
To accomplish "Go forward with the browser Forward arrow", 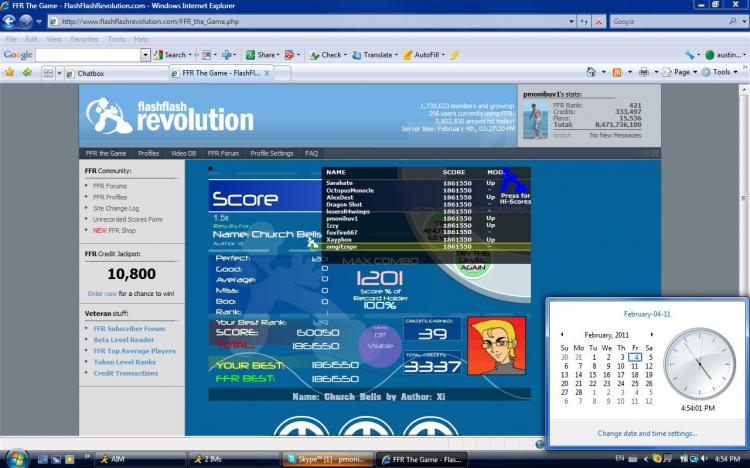I will tap(26, 22).
